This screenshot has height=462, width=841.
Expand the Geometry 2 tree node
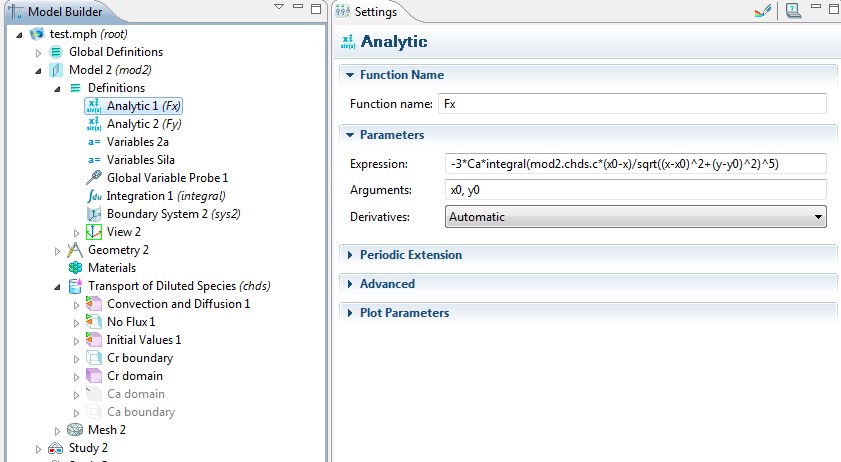pyautogui.click(x=58, y=250)
